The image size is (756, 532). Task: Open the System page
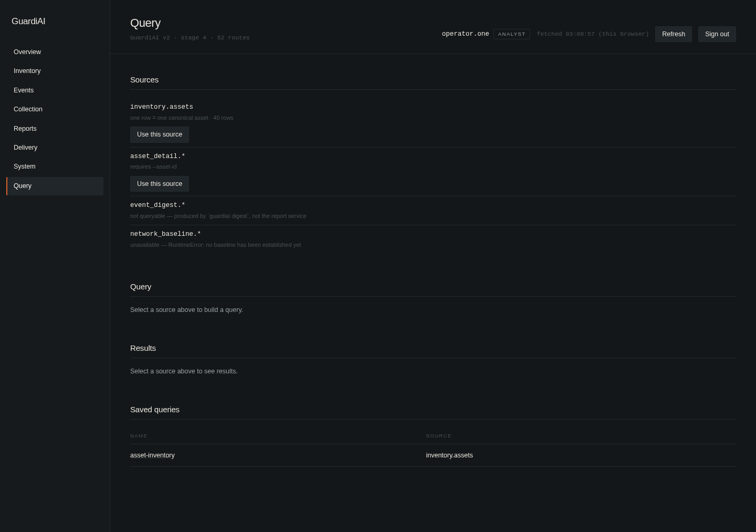(x=55, y=166)
